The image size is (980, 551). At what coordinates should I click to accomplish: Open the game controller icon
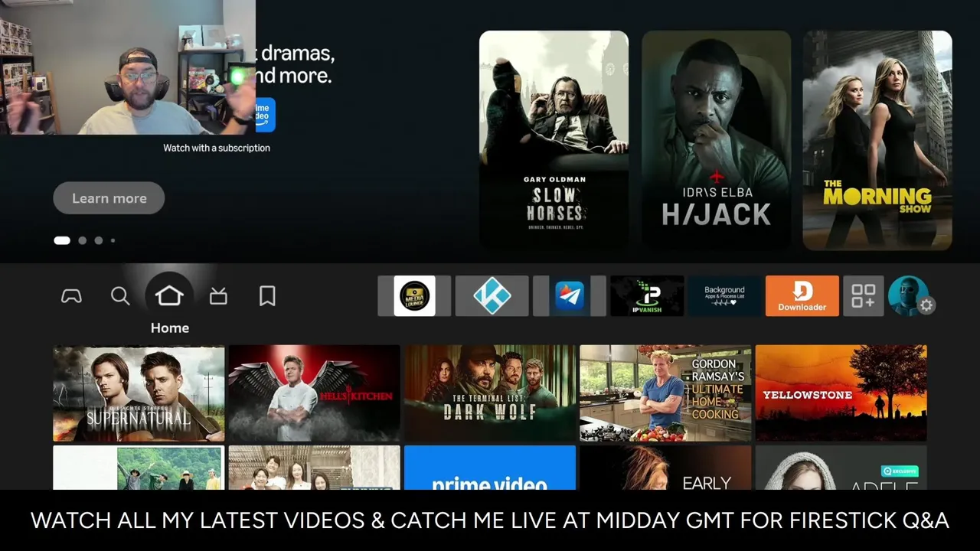tap(71, 296)
